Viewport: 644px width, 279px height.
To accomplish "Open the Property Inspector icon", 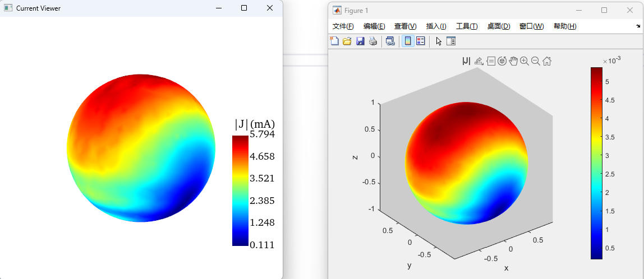I will click(451, 41).
